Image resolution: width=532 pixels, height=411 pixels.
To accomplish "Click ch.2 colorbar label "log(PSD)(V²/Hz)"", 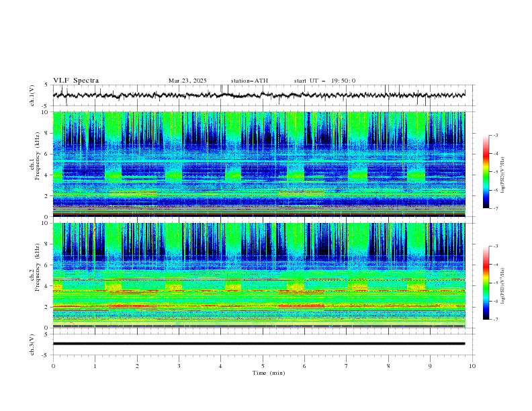I will click(502, 286).
